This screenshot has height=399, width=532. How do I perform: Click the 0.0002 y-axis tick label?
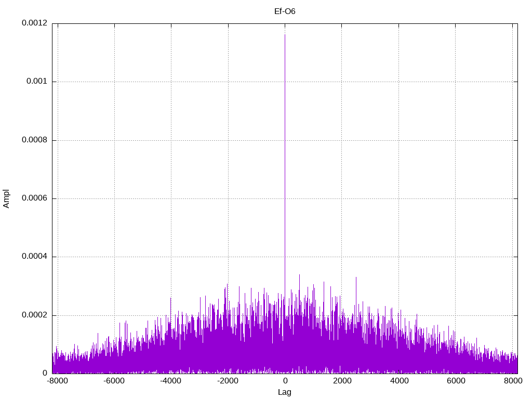point(35,315)
